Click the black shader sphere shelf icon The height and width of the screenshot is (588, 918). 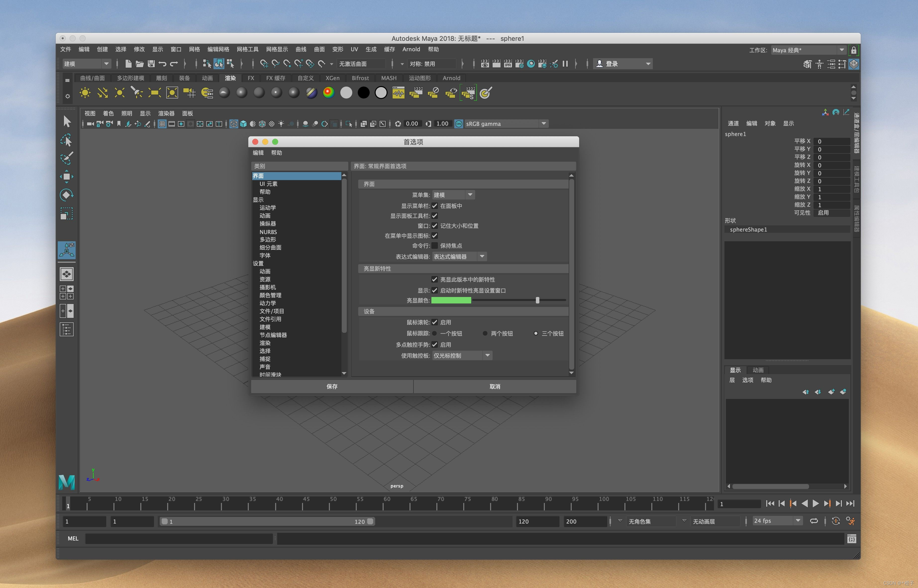[x=363, y=93]
